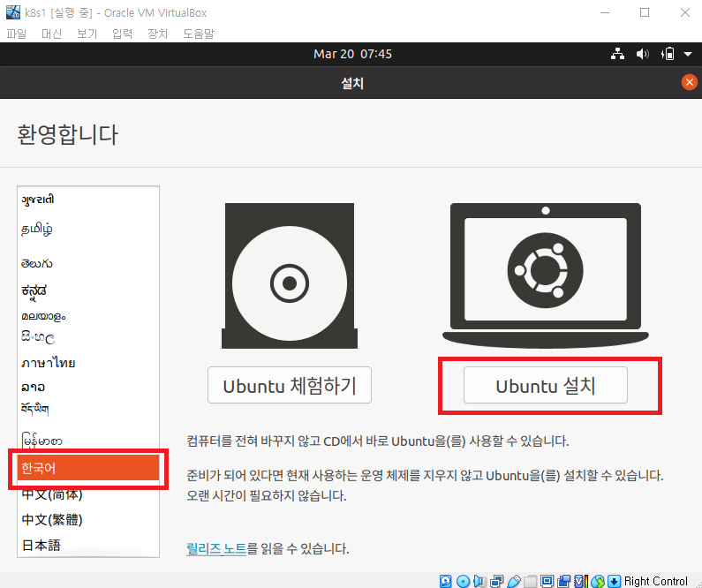The image size is (702, 588).
Task: Click the VirtualBox CPU execution indicator
Action: point(581,581)
